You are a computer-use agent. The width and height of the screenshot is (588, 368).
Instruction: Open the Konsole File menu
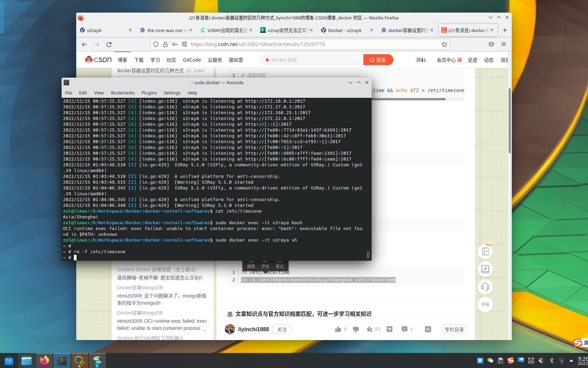68,93
